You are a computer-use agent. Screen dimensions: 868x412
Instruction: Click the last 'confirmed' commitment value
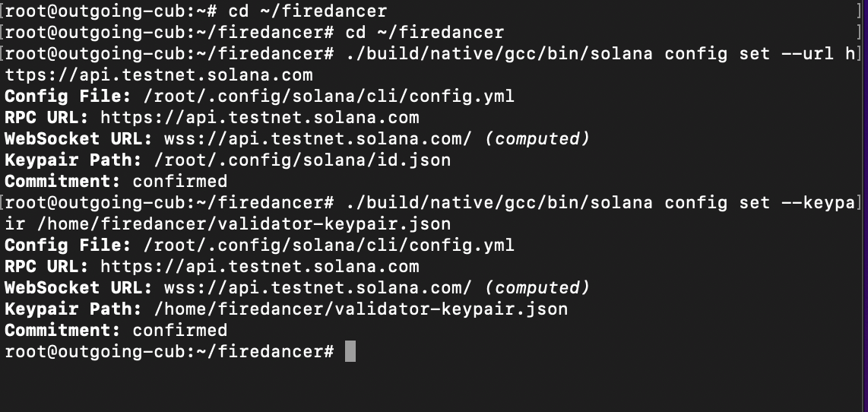(180, 331)
